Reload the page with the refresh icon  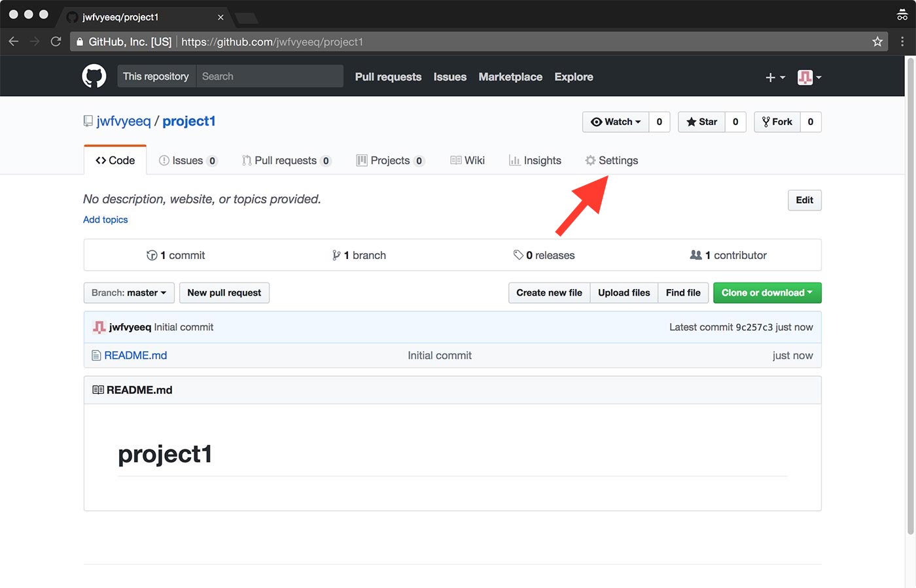click(56, 41)
